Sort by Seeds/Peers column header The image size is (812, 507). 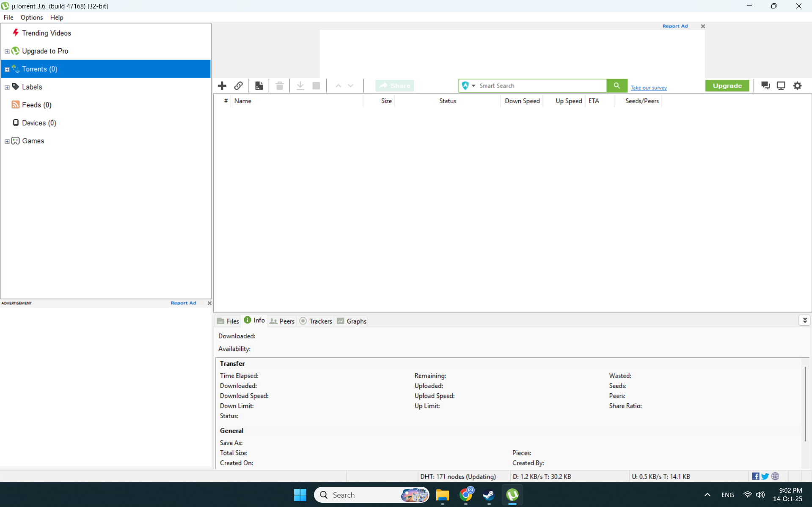tap(638, 101)
